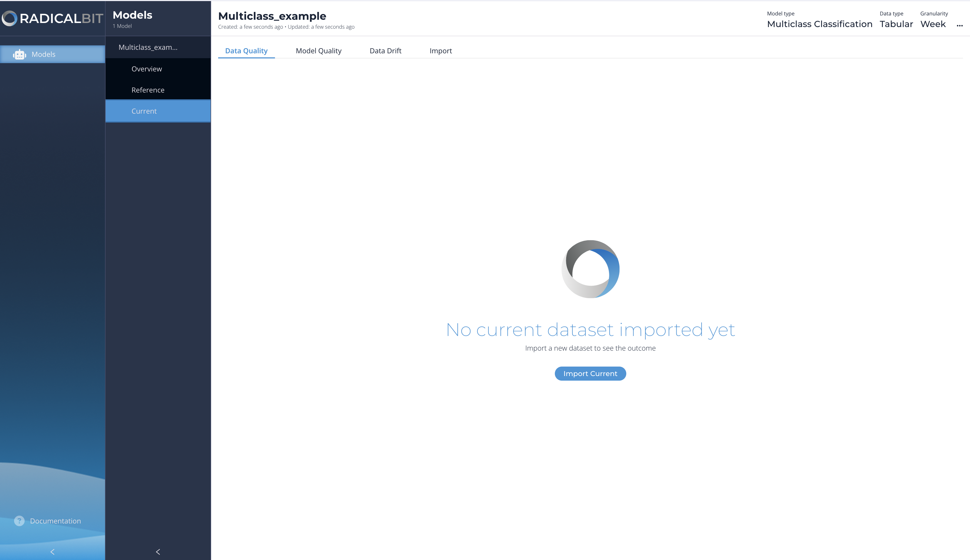The width and height of the screenshot is (970, 560).
Task: Collapse the main sidebar with left chevron
Action: [52, 552]
